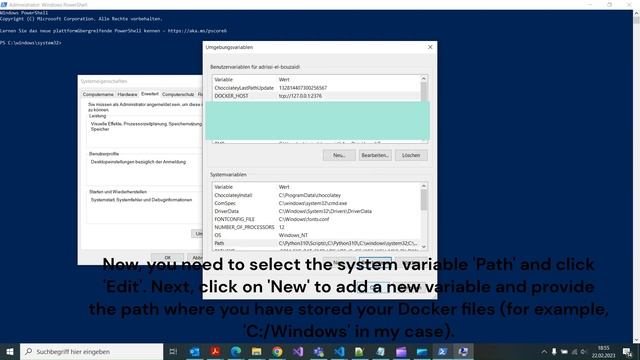
Task: Select the DriverData system variable row
Action: [316, 211]
